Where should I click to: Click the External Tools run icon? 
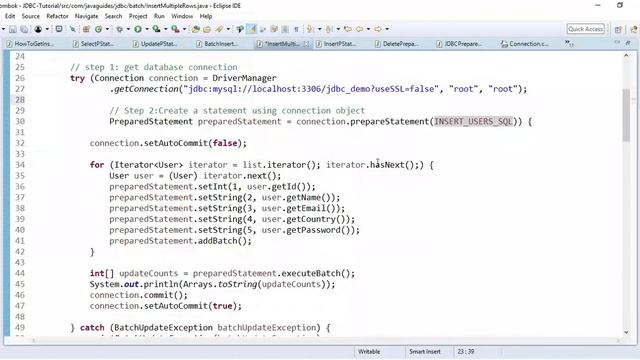(x=175, y=29)
